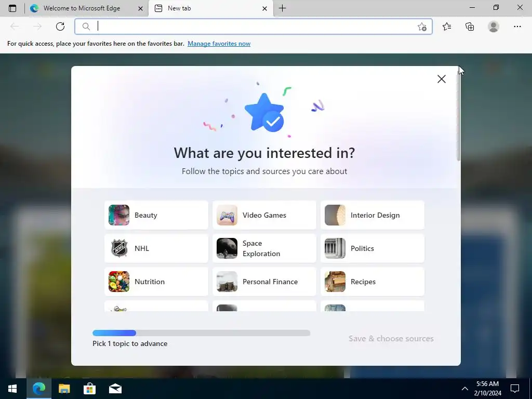The image size is (532, 399).
Task: Open the notification center icon
Action: 515,389
